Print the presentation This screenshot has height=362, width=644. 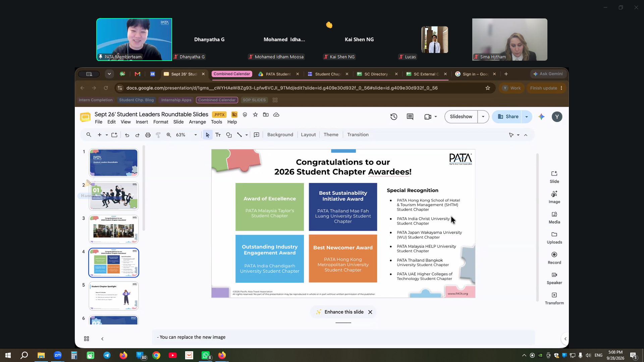pos(148,135)
